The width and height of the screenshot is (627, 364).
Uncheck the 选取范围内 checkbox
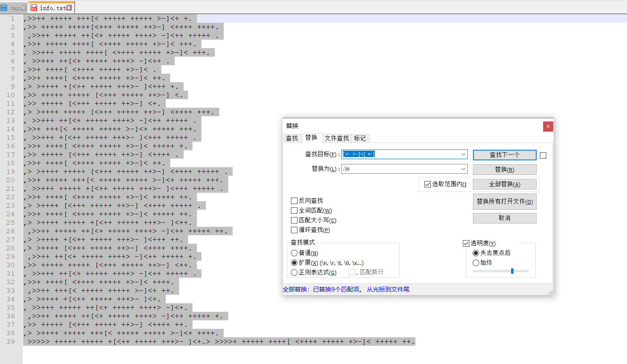pos(427,184)
